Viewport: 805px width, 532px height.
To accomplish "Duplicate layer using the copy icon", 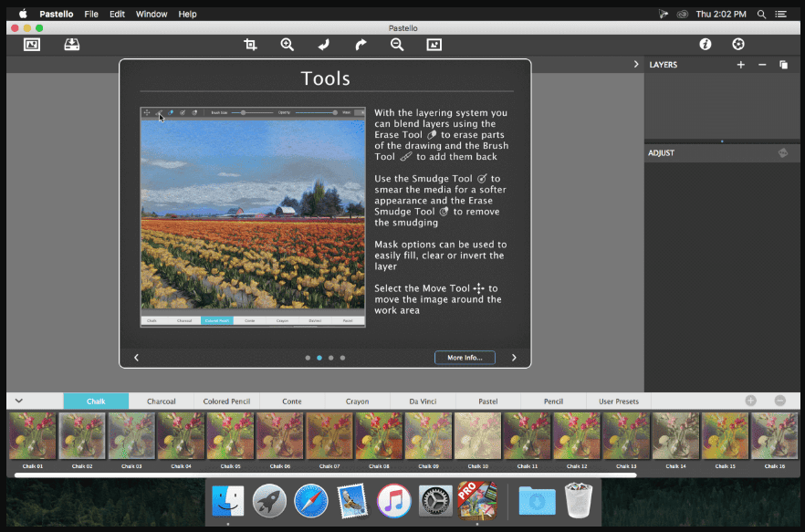I will [x=783, y=65].
